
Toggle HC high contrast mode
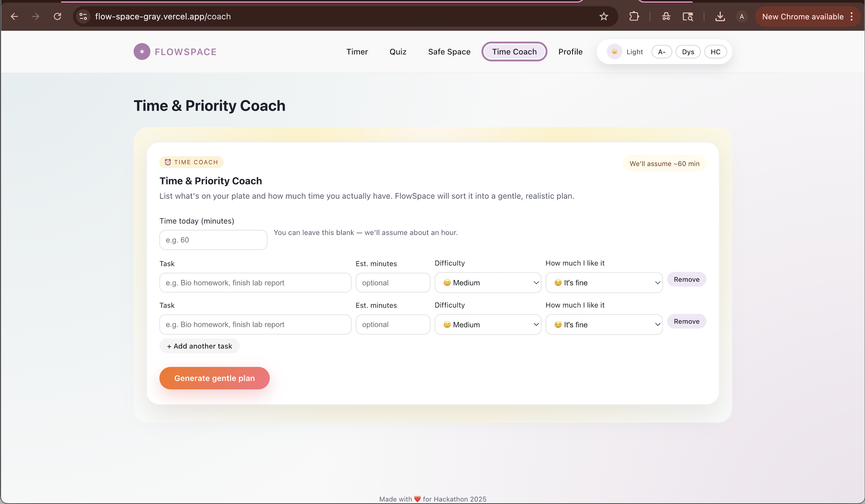pos(715,52)
